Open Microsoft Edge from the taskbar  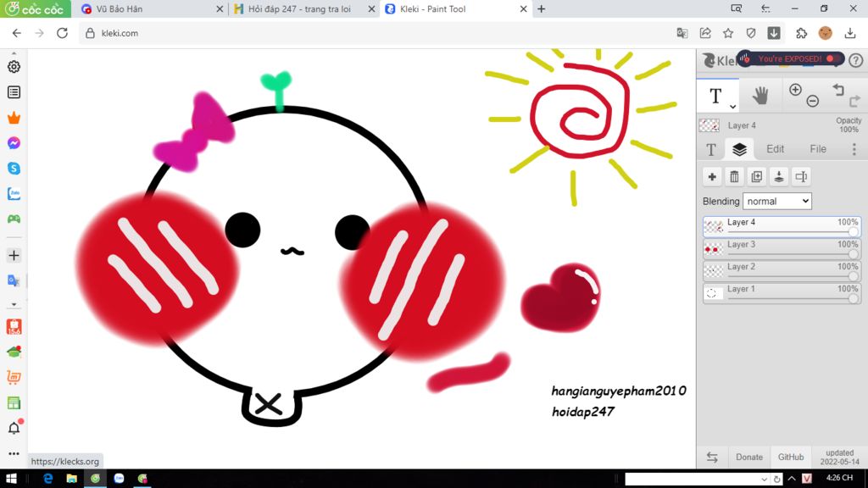pyautogui.click(x=48, y=479)
